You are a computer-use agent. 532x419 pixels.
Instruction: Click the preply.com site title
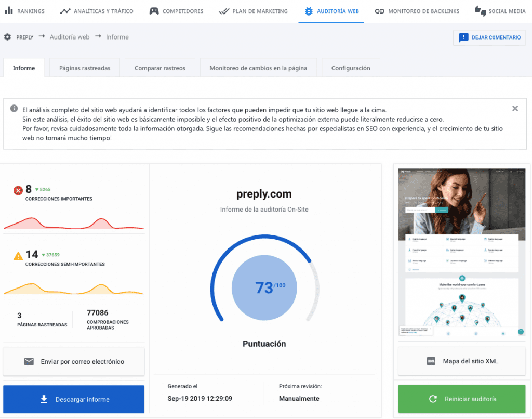(x=264, y=194)
